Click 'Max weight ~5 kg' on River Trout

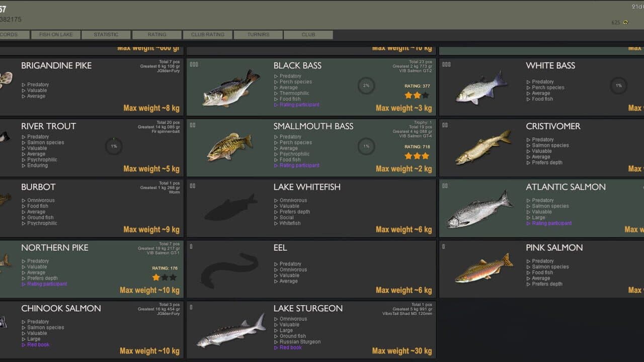pos(151,169)
